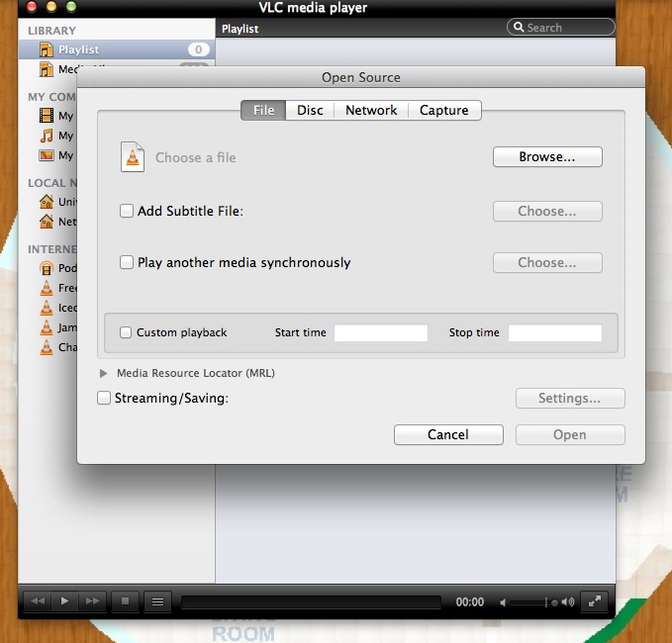Enable Custom playback checkbox
This screenshot has width=672, height=643.
126,332
